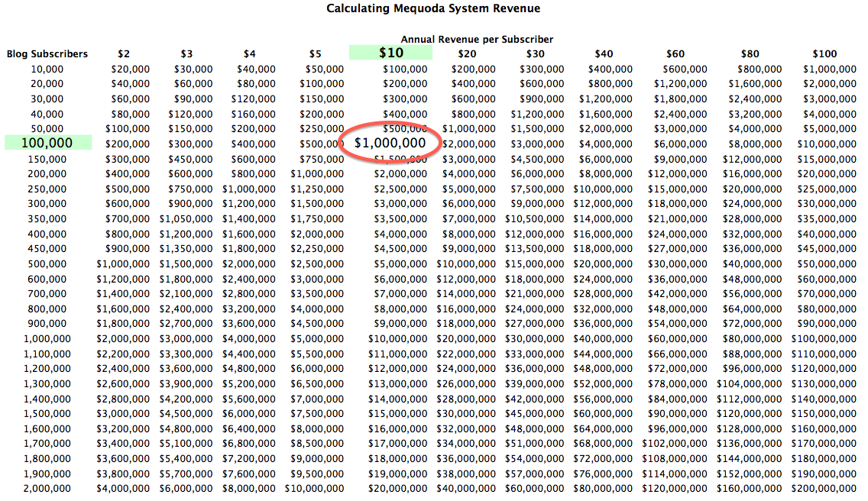This screenshot has height=501, width=868.
Task: Click the 700,000 subscribers row label
Action: [47, 294]
